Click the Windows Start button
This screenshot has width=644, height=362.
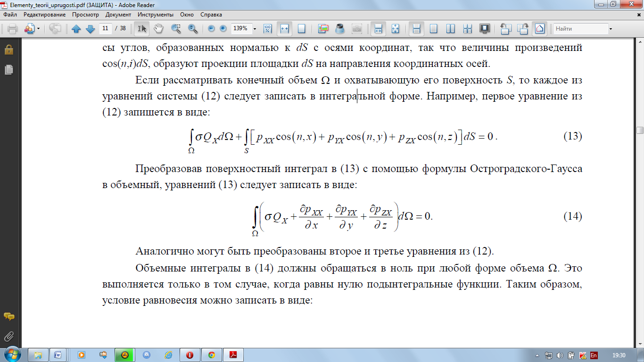coord(12,354)
